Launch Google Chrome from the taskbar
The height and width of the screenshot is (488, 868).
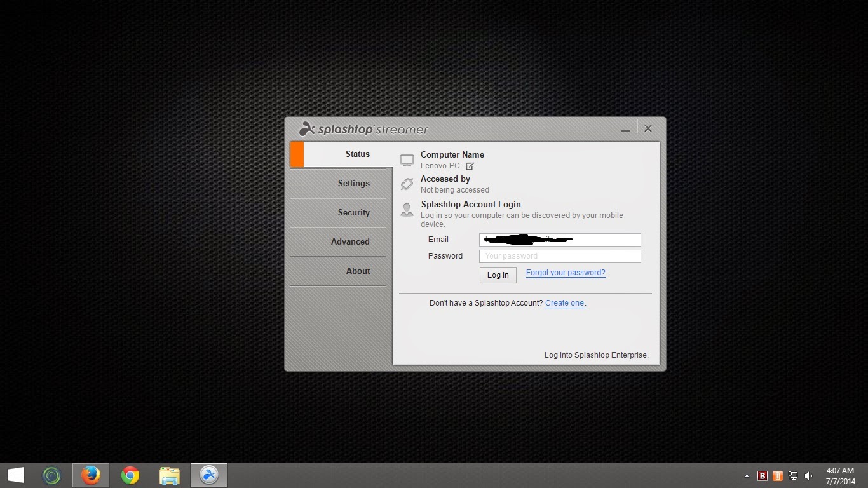tap(130, 475)
